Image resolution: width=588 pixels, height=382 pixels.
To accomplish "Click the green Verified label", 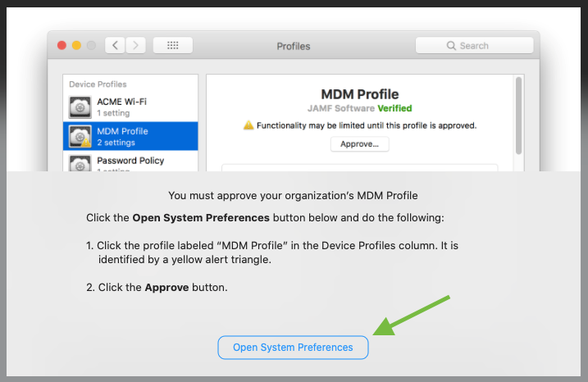I will [x=394, y=108].
